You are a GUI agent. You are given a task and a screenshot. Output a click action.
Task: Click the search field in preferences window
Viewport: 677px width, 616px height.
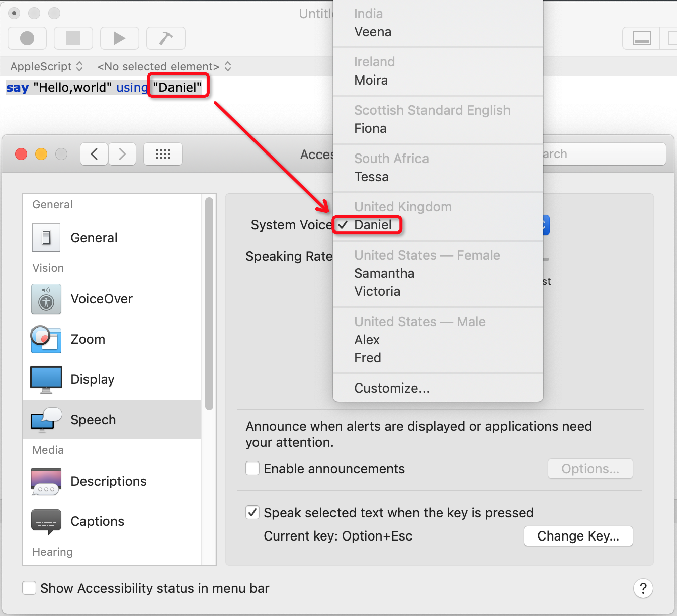point(604,154)
